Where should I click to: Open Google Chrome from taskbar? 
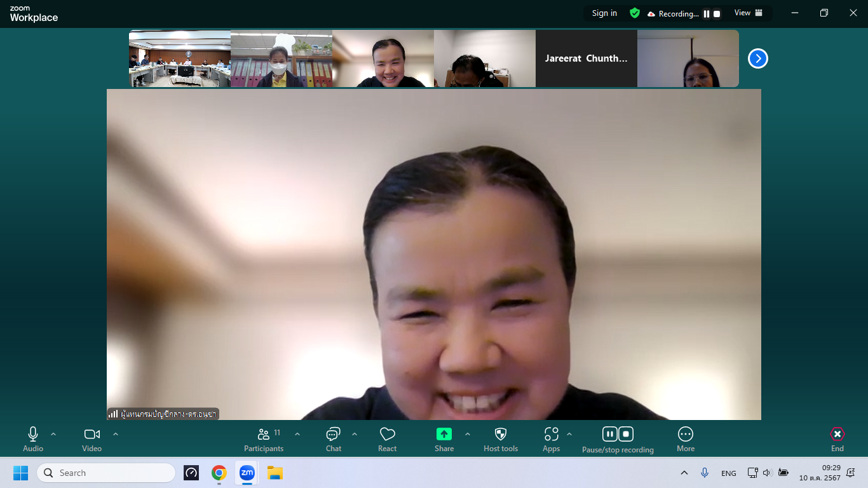(219, 473)
